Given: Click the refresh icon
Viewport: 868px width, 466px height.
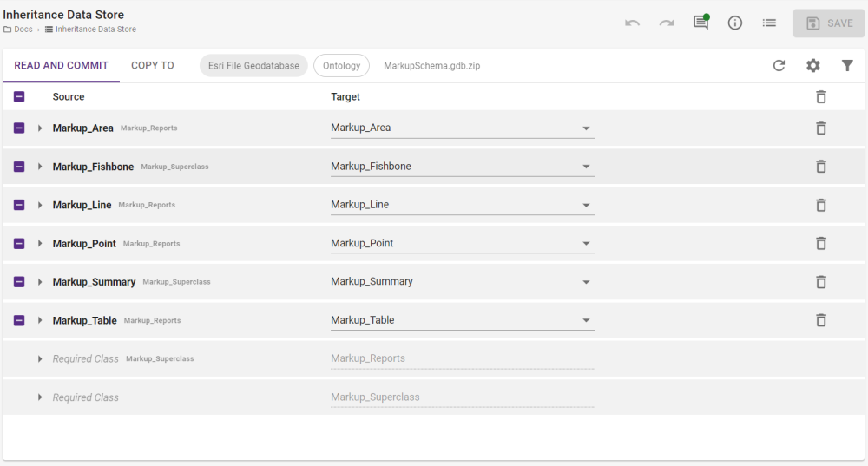Looking at the screenshot, I should [779, 66].
